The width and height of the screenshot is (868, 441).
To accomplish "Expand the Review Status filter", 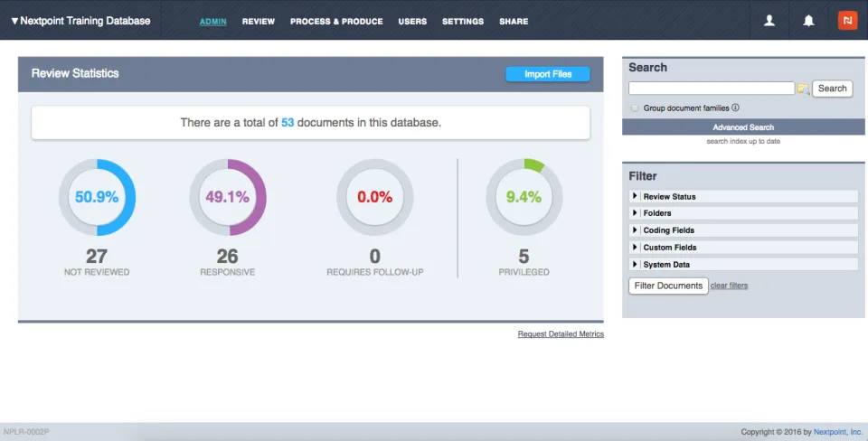I will pos(743,196).
